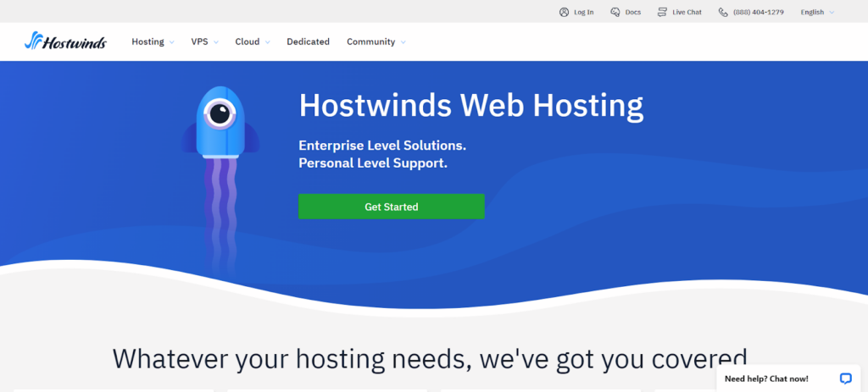The width and height of the screenshot is (868, 392).
Task: Click the chevron next to VPS
Action: 216,42
